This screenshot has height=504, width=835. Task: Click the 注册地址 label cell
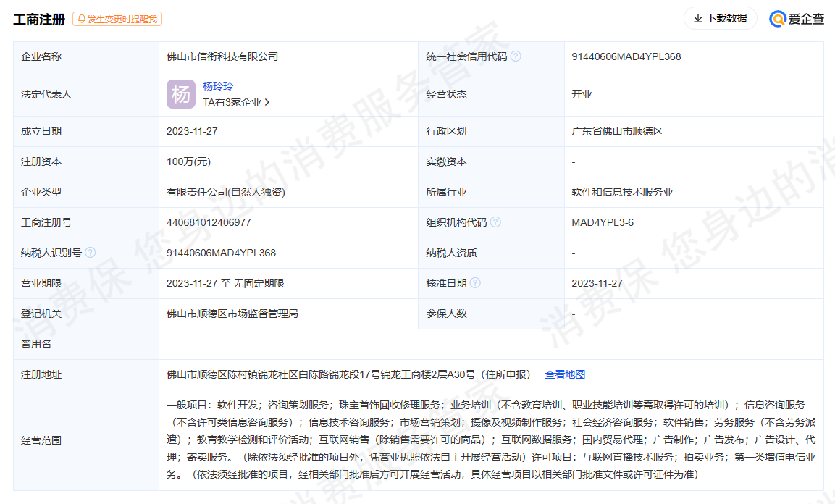click(86, 374)
